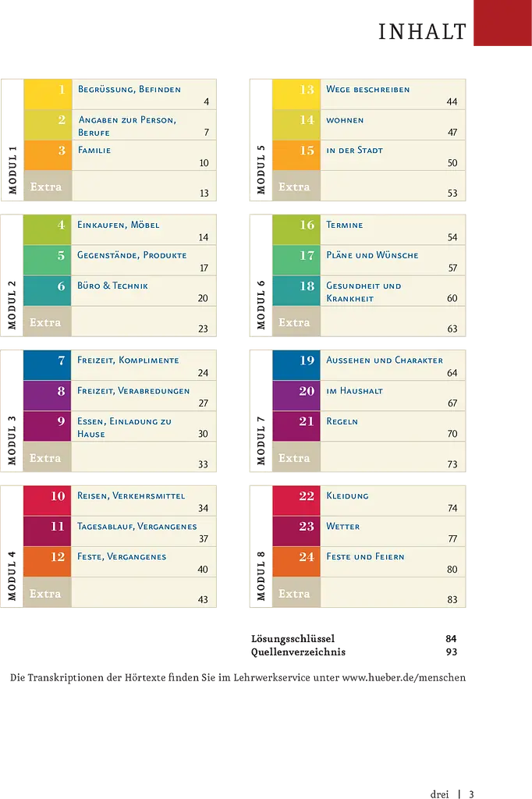Click page number 44 for Wege beschreiben

tap(452, 101)
